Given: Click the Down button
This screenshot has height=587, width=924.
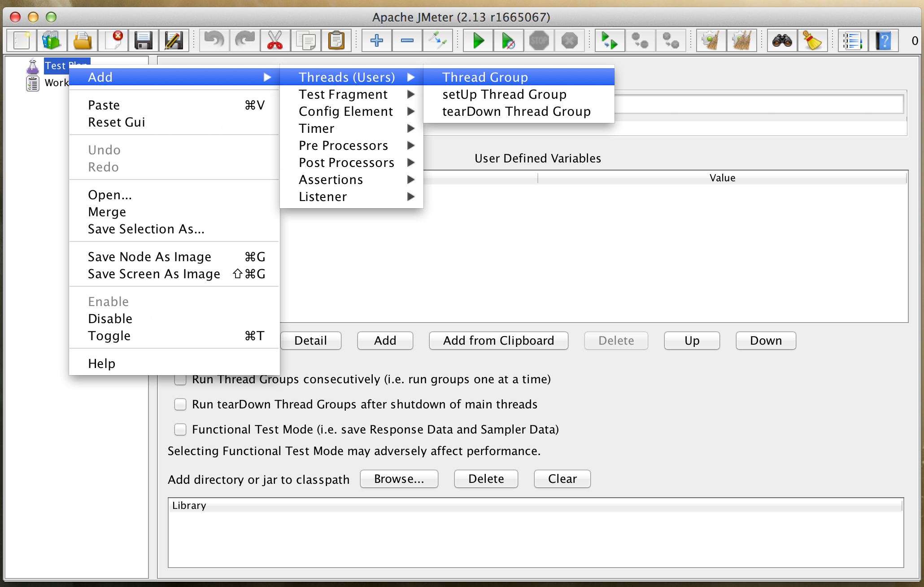Looking at the screenshot, I should [766, 341].
